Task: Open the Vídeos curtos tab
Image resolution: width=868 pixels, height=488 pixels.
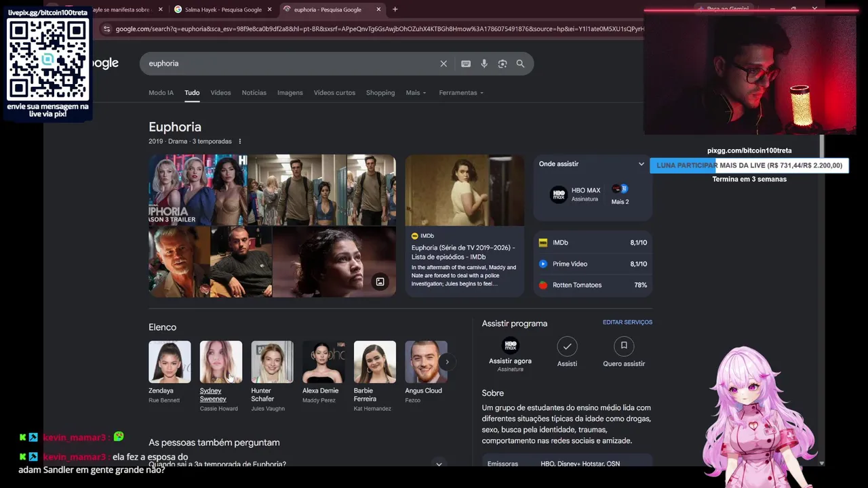Action: coord(334,93)
